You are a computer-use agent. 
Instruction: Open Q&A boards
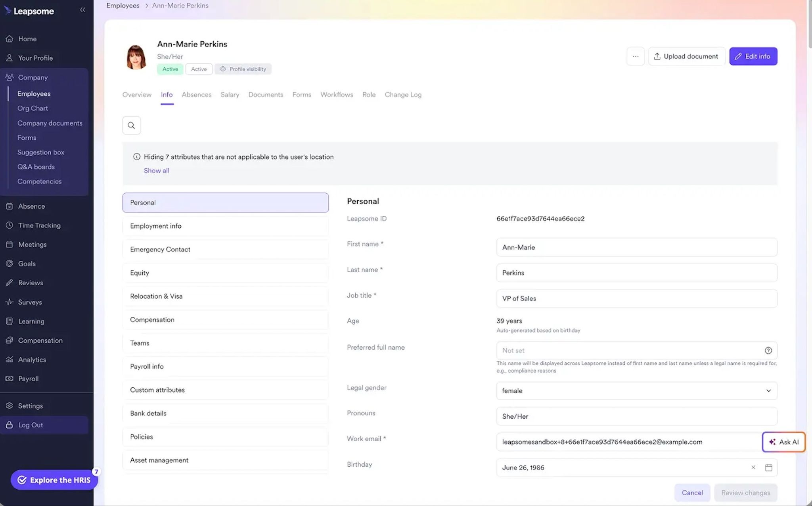tap(36, 167)
